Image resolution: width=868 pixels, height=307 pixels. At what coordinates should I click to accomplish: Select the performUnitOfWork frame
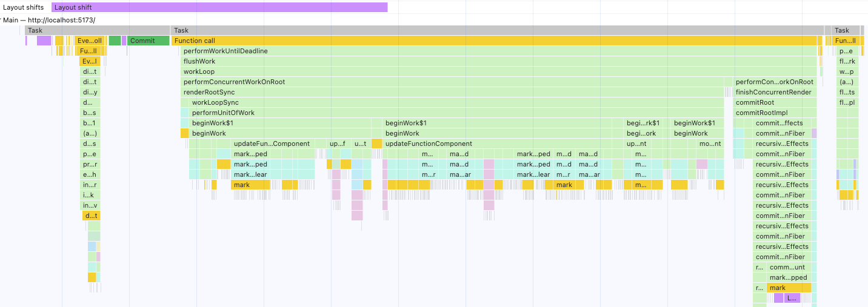coord(456,113)
